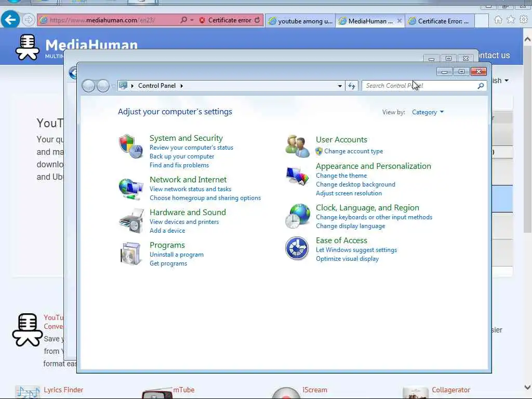This screenshot has height=399, width=532.
Task: Click Contact us in MediaHuman header
Action: [495, 55]
